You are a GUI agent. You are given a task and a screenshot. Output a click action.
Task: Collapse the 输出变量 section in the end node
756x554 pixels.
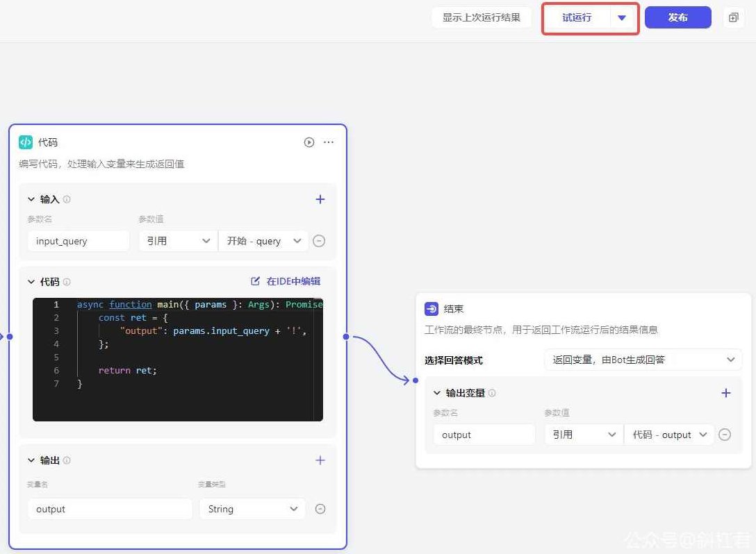tap(436, 393)
